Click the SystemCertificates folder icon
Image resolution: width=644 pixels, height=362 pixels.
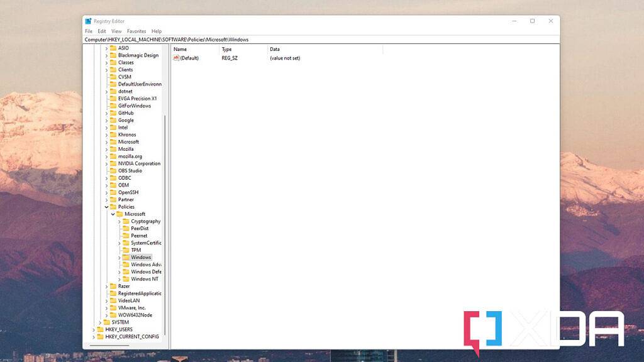click(x=126, y=243)
